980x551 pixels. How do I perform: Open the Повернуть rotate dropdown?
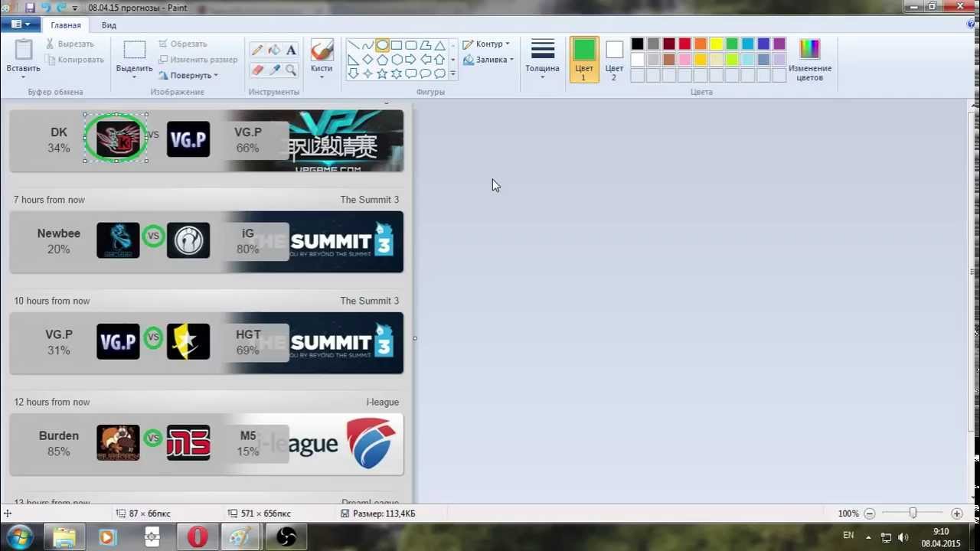[x=188, y=75]
